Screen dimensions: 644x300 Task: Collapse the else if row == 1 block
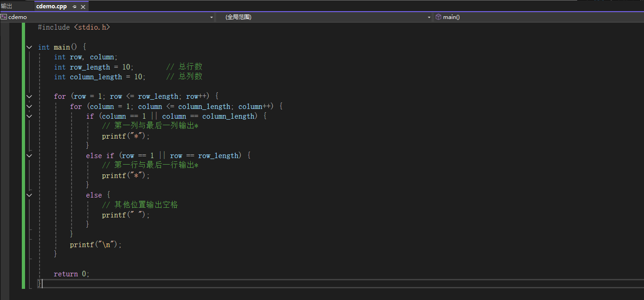[x=29, y=156]
